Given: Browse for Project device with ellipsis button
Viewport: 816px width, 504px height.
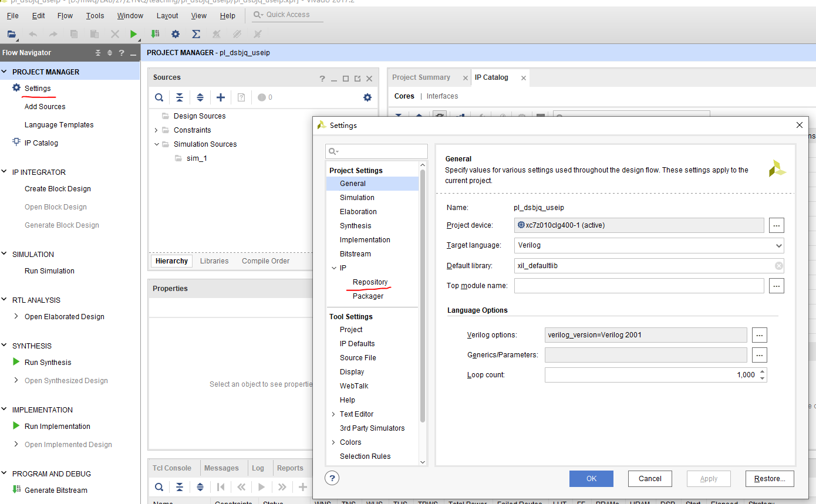Looking at the screenshot, I should point(777,225).
